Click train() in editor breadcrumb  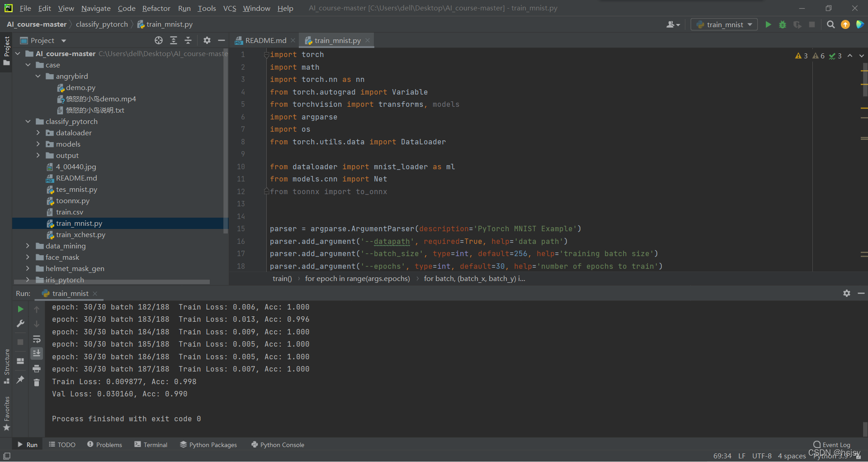click(282, 278)
